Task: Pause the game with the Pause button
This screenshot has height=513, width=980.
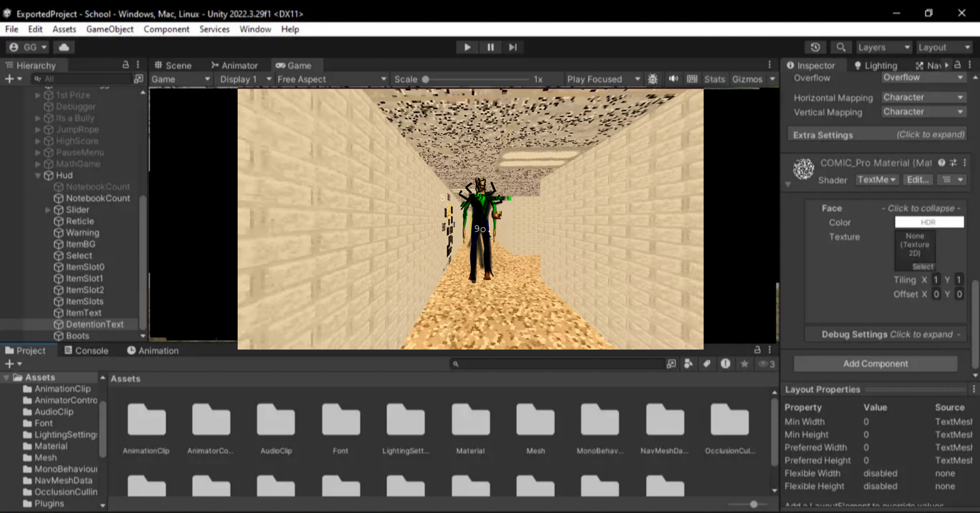Action: 490,47
